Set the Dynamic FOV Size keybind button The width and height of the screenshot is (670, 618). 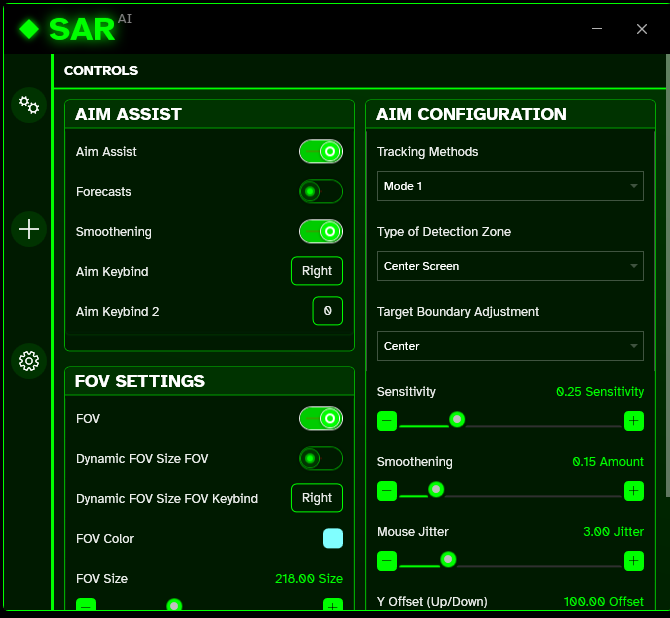click(317, 498)
